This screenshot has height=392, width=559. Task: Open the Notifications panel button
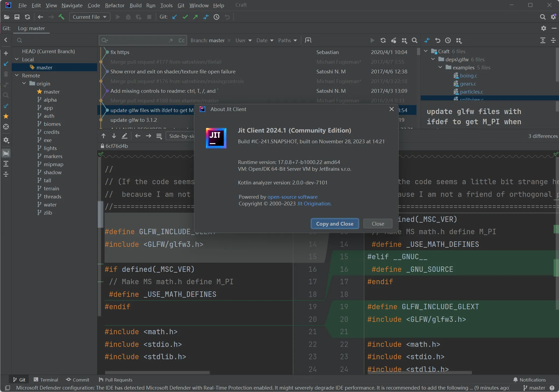pyautogui.click(x=529, y=380)
